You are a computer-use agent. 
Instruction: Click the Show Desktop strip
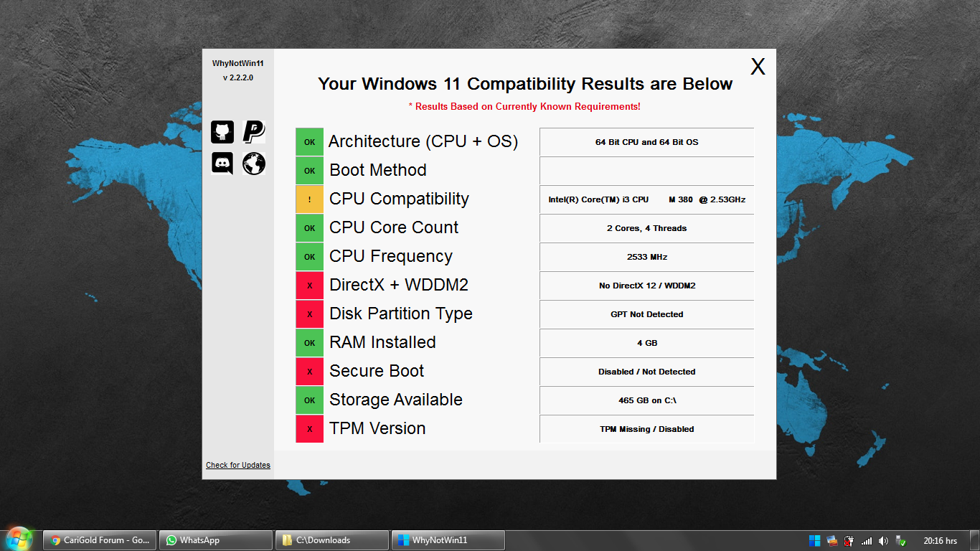point(974,540)
